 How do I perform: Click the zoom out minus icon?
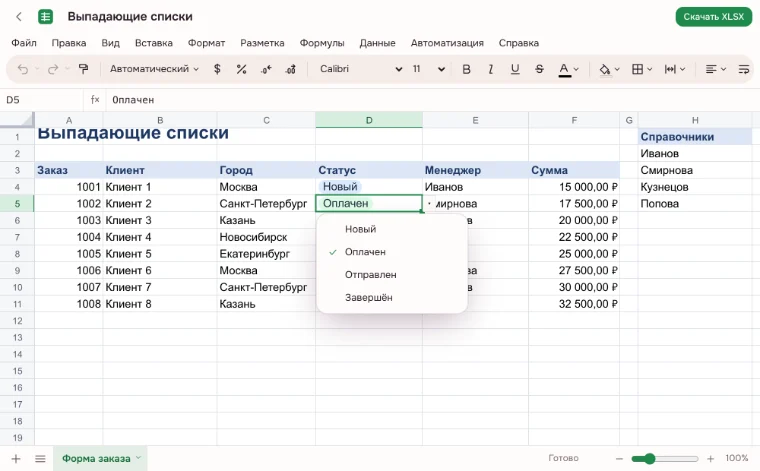(619, 458)
